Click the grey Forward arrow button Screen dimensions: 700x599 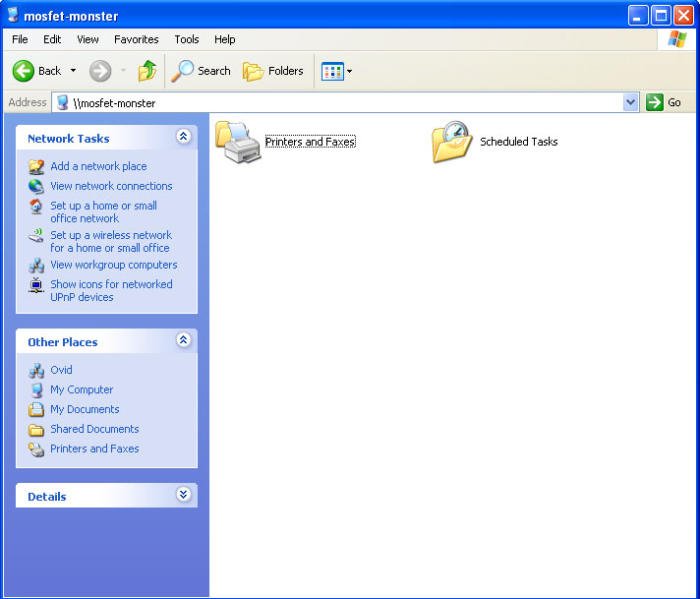[100, 71]
